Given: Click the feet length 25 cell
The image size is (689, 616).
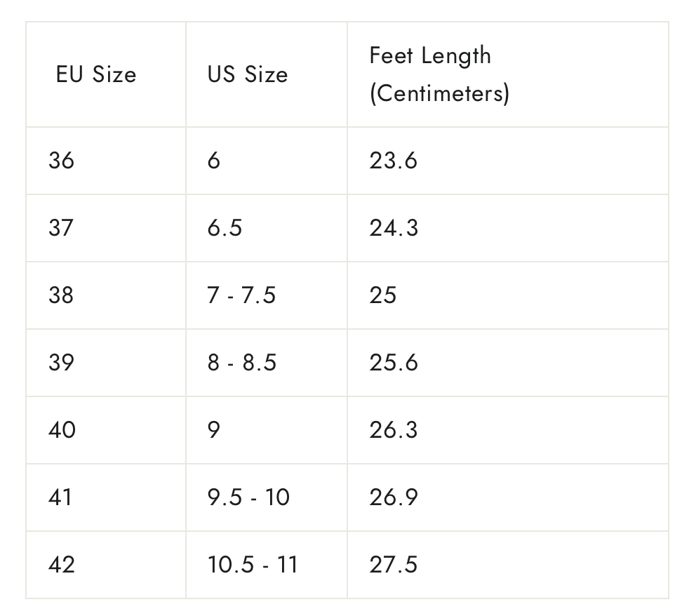Looking at the screenshot, I should (x=383, y=295).
